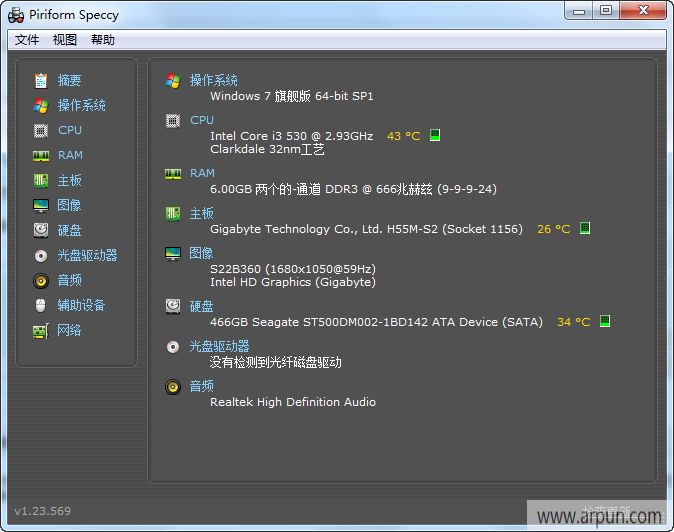Click the Intel HD Graphics (Gigabyte) line

(293, 282)
